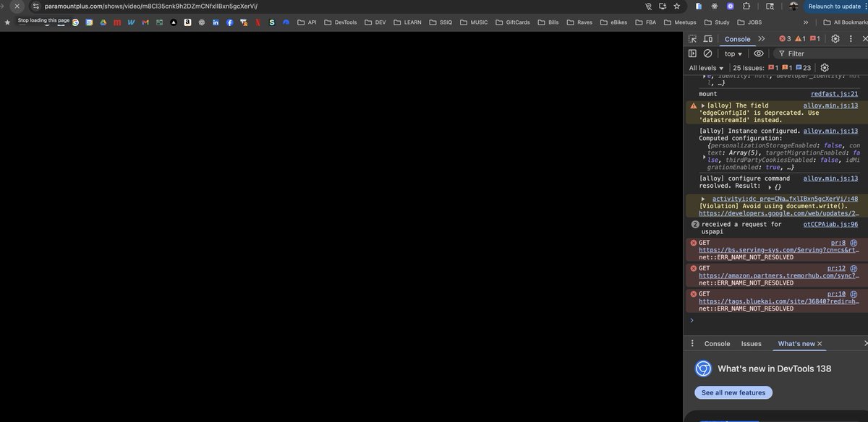868x422 pixels.
Task: Expand the Computed configuration object
Action: click(703, 156)
